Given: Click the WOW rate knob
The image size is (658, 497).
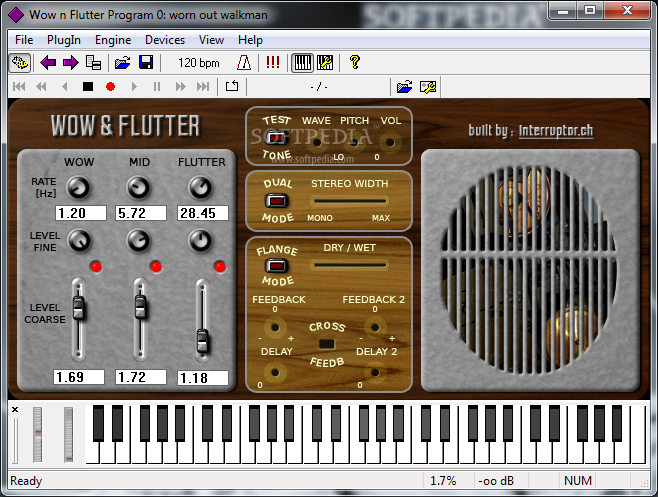Looking at the screenshot, I should [x=78, y=188].
